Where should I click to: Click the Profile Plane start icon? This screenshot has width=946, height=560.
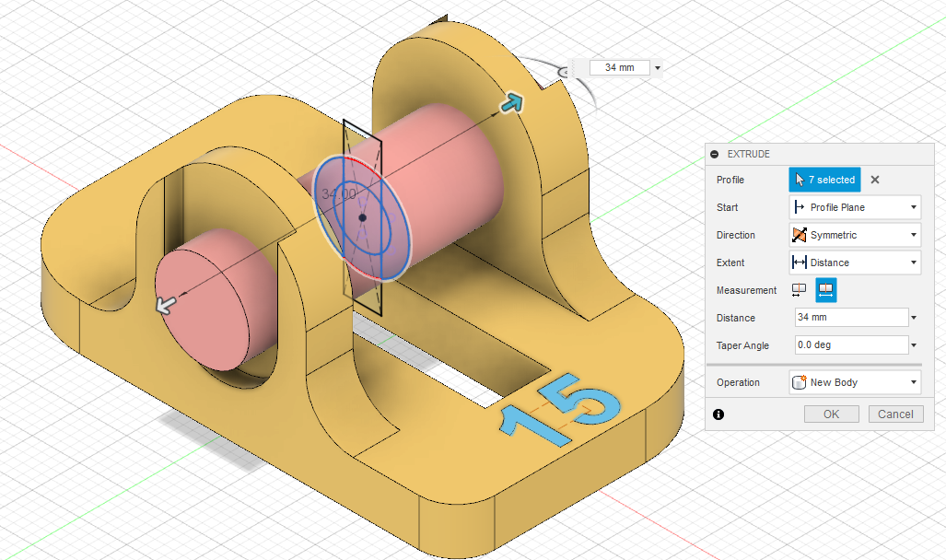pos(800,207)
